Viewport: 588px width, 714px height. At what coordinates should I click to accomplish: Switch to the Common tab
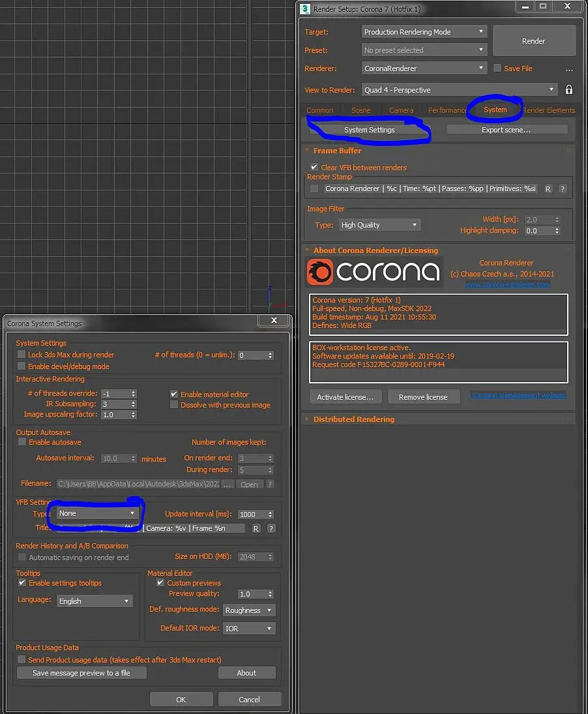coord(319,110)
